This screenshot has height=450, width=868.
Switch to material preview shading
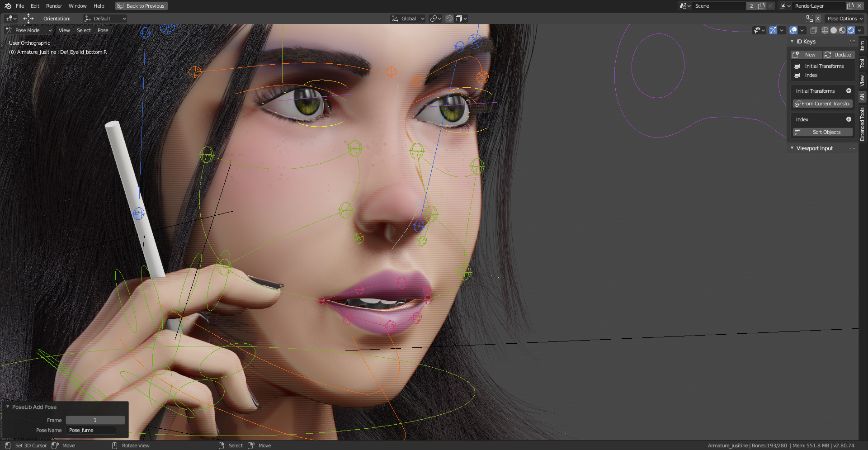pos(842,30)
